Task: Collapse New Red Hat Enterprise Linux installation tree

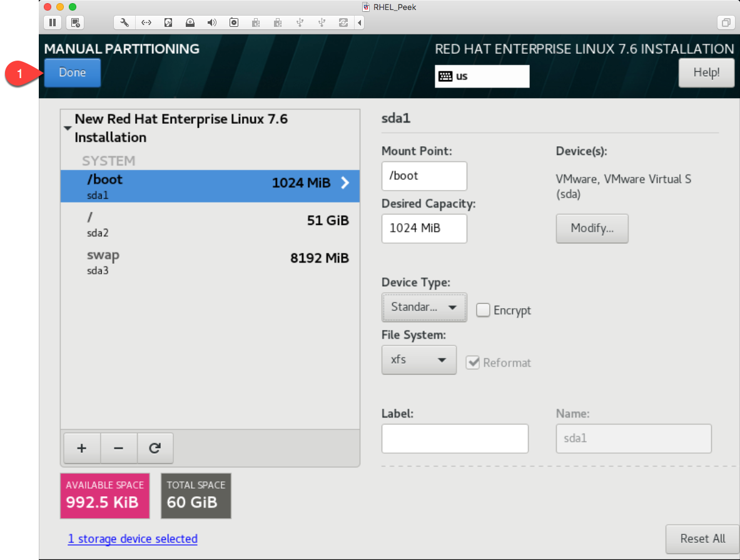Action: pyautogui.click(x=68, y=128)
